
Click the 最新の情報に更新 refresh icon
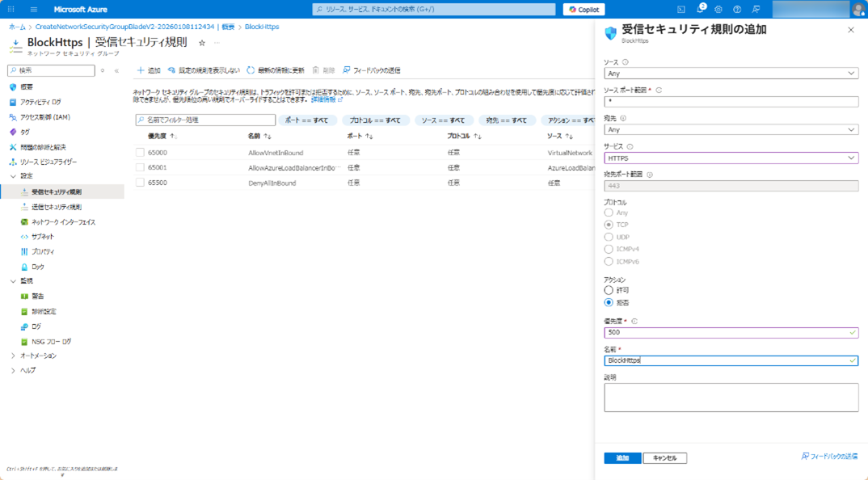pos(251,70)
